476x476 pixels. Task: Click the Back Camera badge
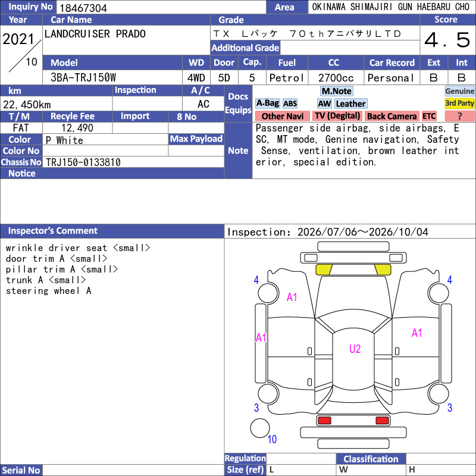pyautogui.click(x=392, y=116)
